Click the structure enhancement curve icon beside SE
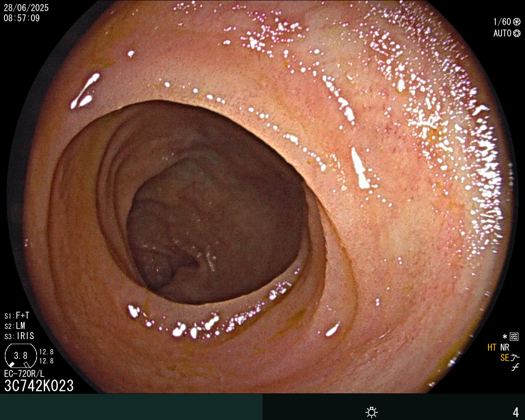This screenshot has width=525, height=420. click(x=515, y=357)
